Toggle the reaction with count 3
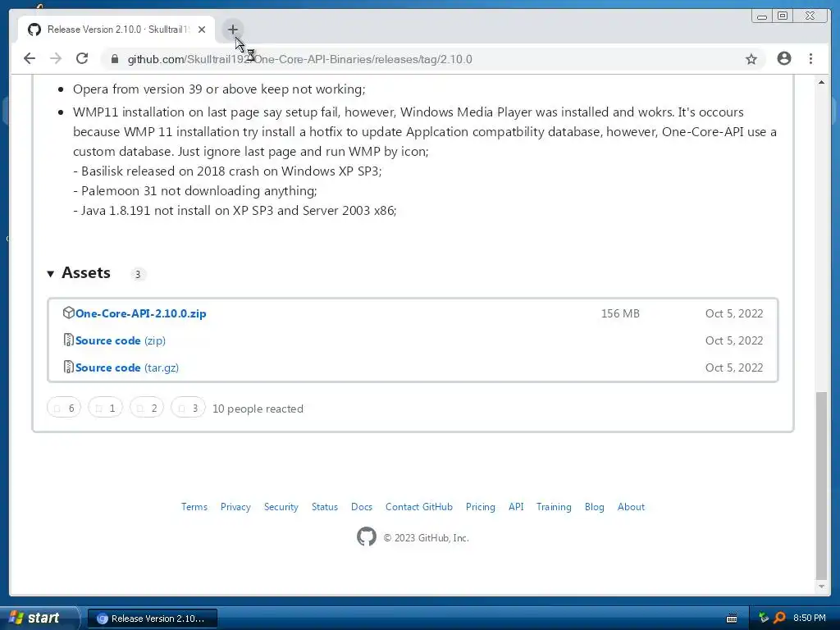The image size is (840, 630). [x=188, y=408]
